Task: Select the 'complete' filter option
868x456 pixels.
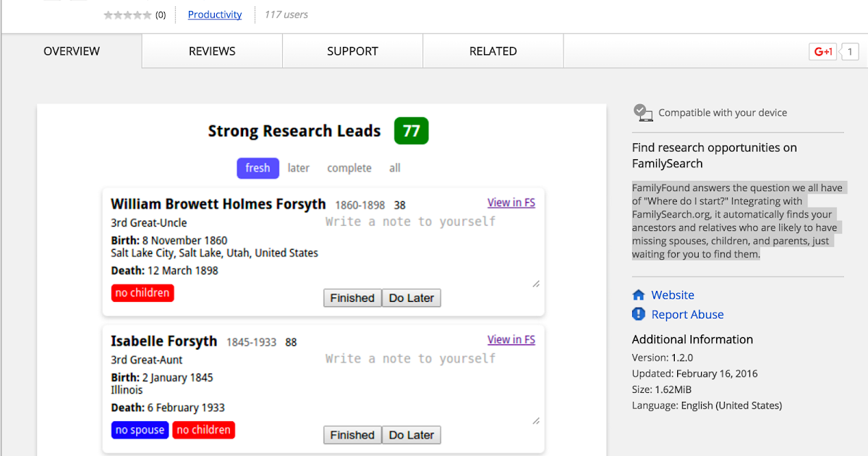Action: click(x=349, y=168)
